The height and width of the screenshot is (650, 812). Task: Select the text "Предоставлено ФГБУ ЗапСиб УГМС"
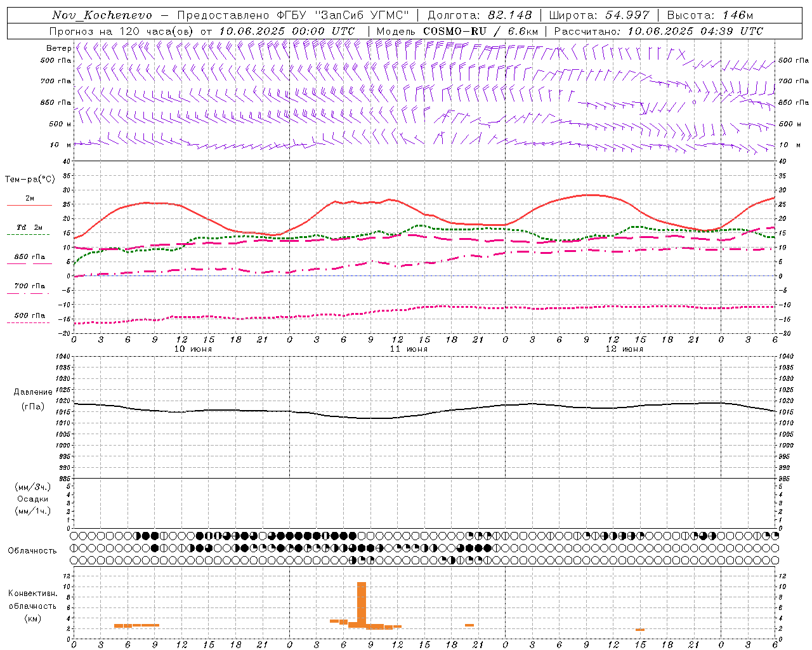tap(294, 15)
